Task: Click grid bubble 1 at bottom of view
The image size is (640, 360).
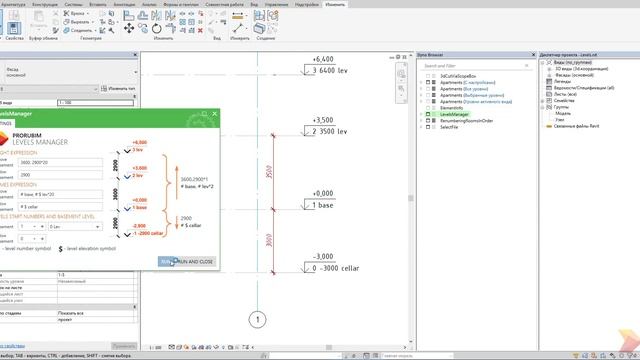Action: coord(258,320)
